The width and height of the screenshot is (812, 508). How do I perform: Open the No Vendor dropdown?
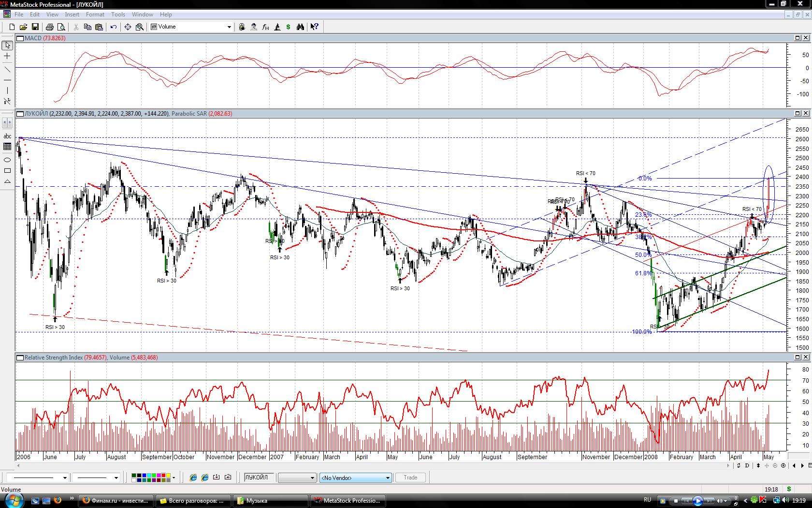[387, 478]
